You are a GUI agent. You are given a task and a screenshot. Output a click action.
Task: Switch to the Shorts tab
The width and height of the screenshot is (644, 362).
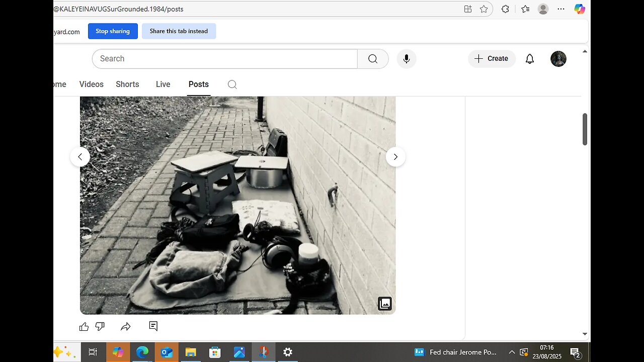tap(127, 84)
